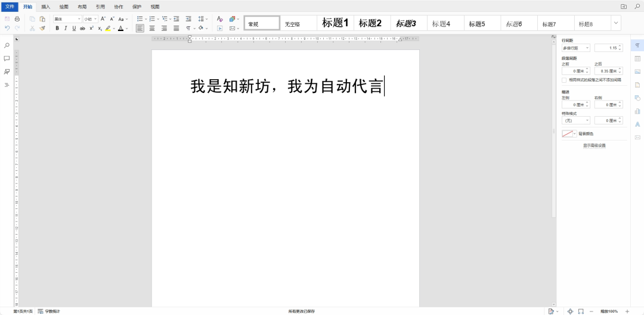This screenshot has height=315, width=644.
Task: Expand the styles gallery arrow
Action: coord(615,23)
